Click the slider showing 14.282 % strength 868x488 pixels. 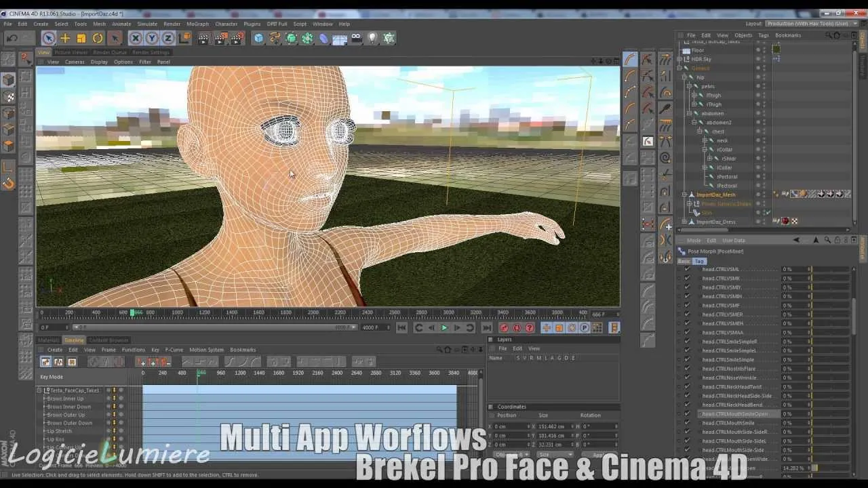[831, 468]
